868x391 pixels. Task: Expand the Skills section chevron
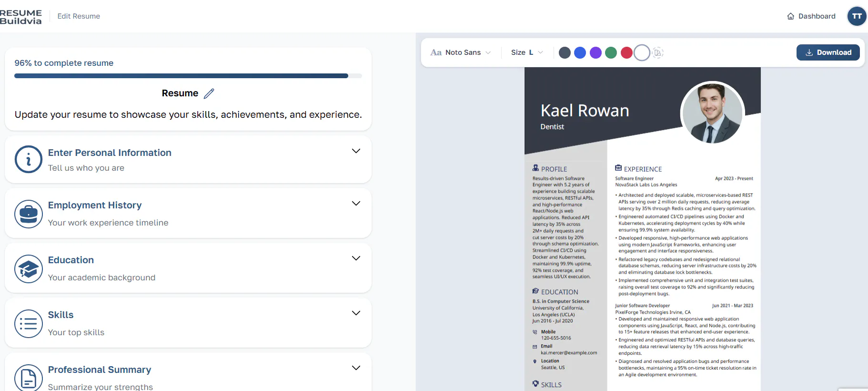pos(356,313)
